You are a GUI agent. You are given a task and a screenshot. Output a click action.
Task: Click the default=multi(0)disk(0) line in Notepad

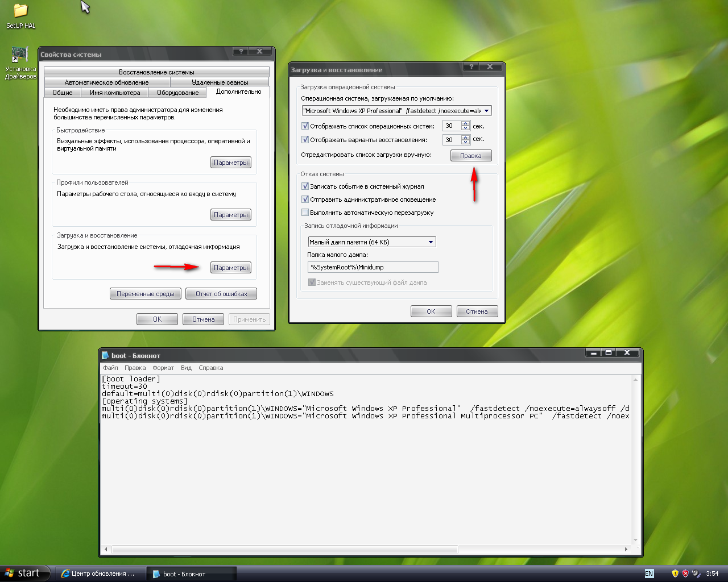pos(218,394)
